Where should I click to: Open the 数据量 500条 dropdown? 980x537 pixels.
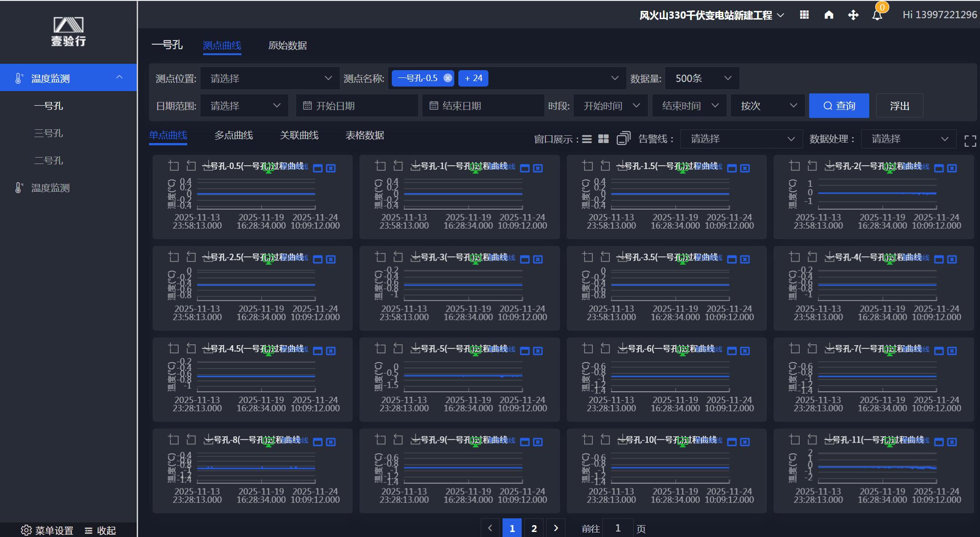tap(702, 78)
